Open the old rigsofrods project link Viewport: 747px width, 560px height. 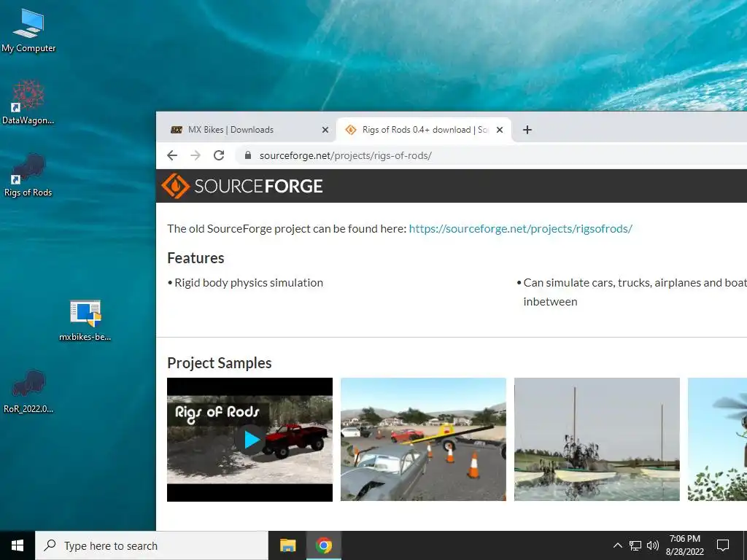(x=520, y=228)
